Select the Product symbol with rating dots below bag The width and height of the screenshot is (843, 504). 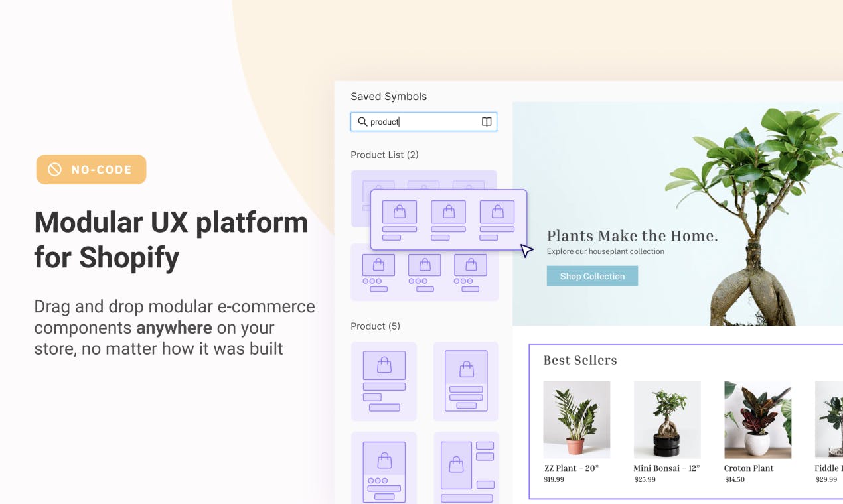tap(384, 468)
